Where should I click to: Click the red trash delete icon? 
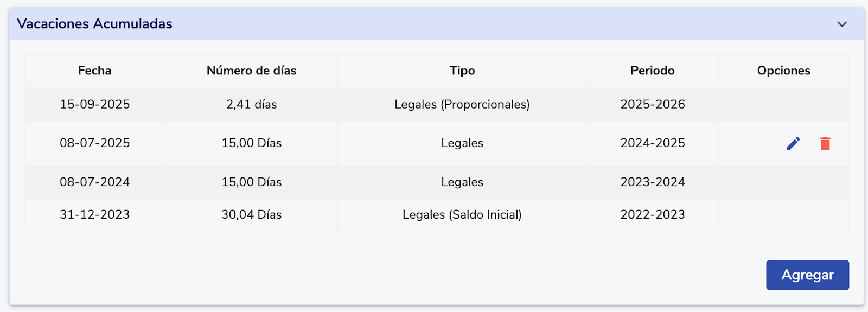(825, 143)
